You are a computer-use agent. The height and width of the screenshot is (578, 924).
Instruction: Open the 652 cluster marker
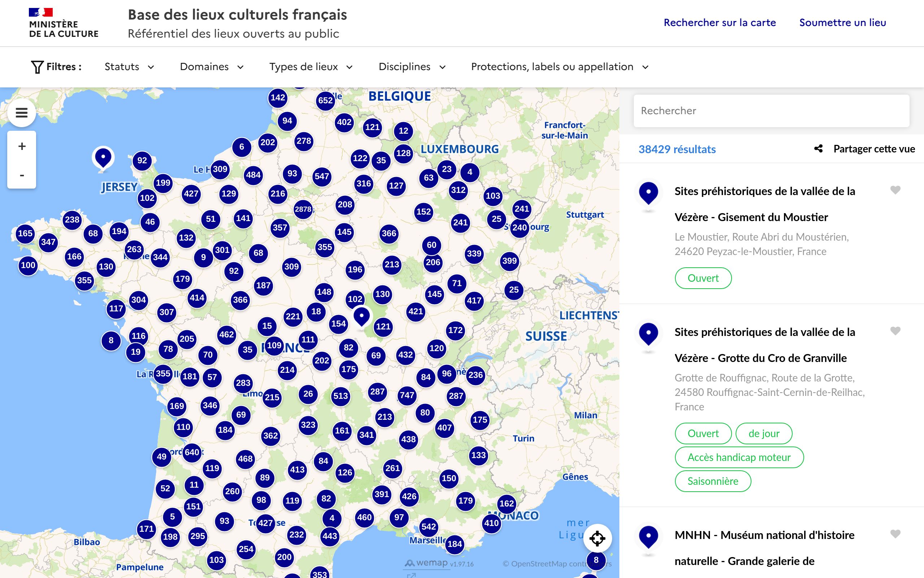(325, 100)
